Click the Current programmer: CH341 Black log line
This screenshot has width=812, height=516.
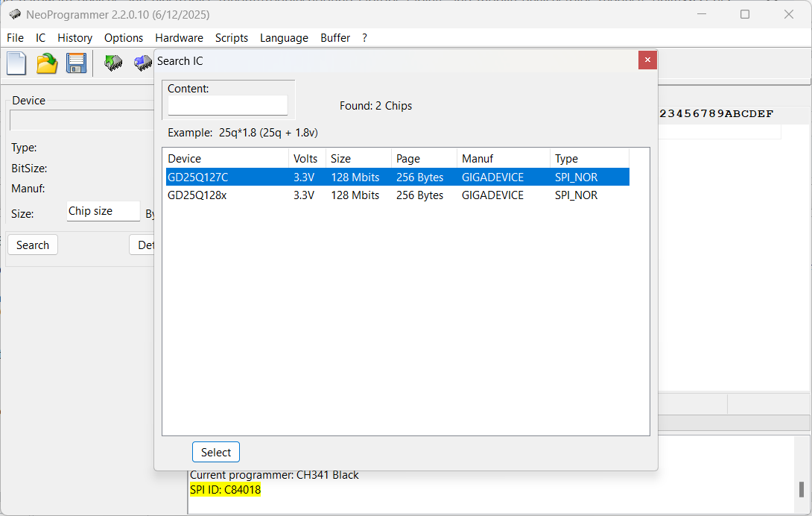click(x=274, y=475)
